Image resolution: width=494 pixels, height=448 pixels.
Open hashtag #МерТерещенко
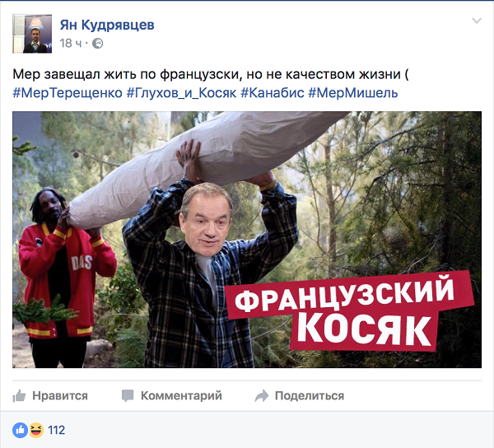coord(68,93)
